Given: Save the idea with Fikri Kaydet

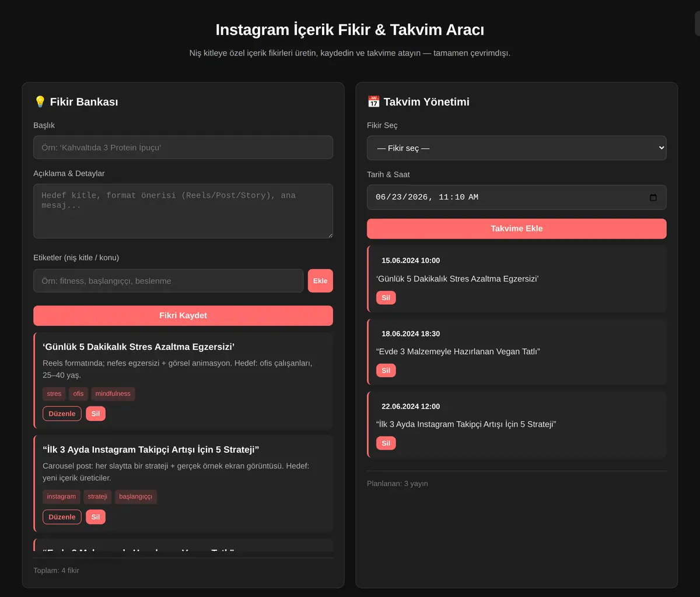Looking at the screenshot, I should 183,315.
